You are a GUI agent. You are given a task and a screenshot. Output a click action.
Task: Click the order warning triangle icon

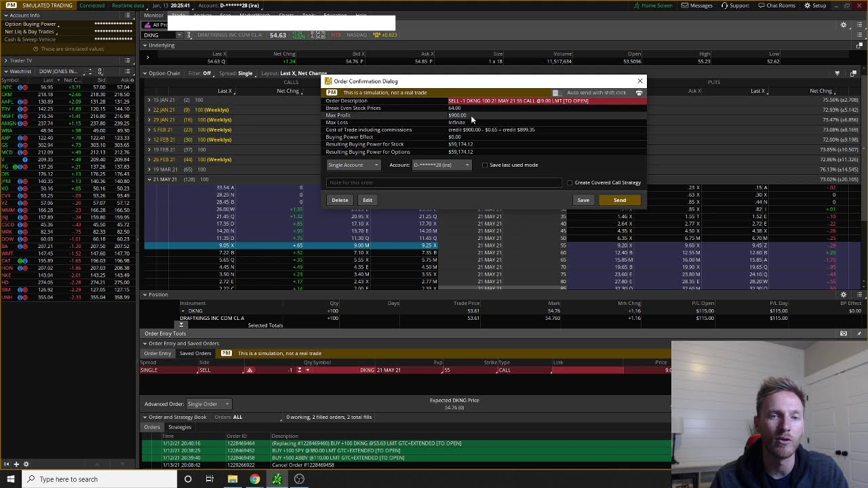[250, 370]
